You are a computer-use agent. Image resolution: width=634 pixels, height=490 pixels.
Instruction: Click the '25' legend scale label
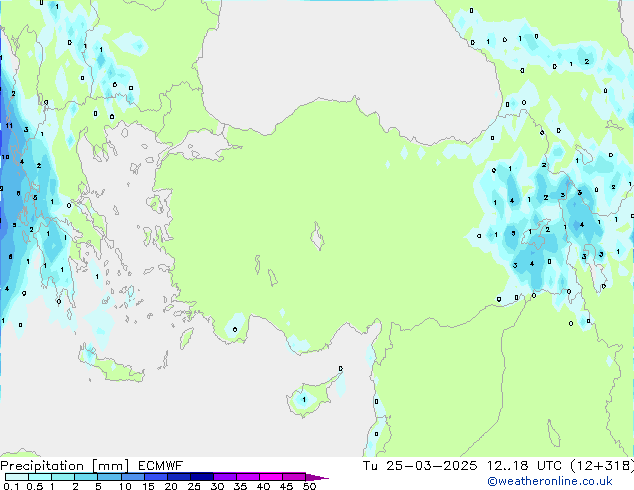tap(194, 486)
